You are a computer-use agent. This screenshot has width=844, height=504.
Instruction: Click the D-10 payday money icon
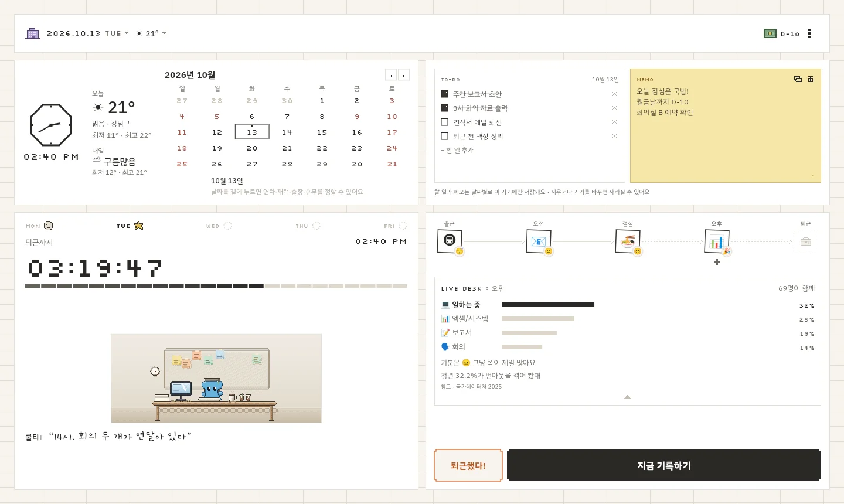770,33
